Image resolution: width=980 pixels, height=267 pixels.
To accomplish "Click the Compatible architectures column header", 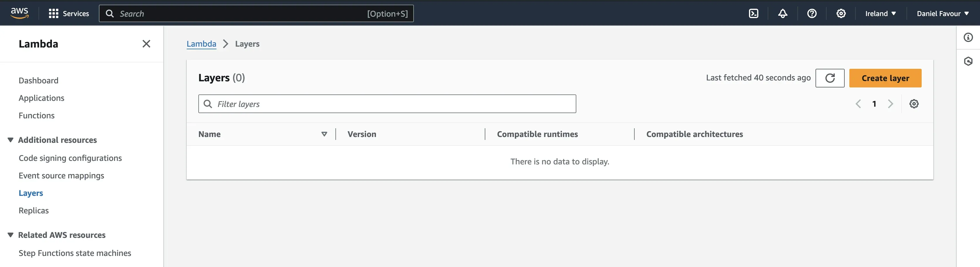I will (x=694, y=134).
